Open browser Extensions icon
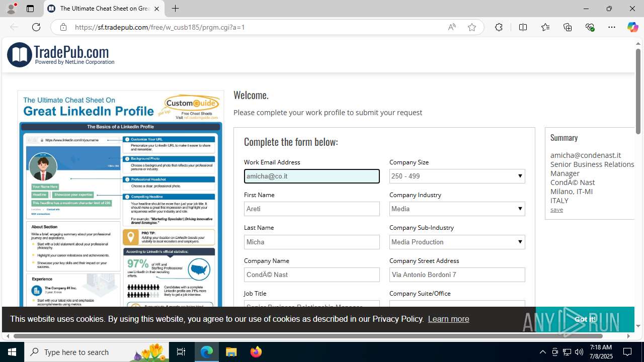644x362 pixels. tap(499, 27)
